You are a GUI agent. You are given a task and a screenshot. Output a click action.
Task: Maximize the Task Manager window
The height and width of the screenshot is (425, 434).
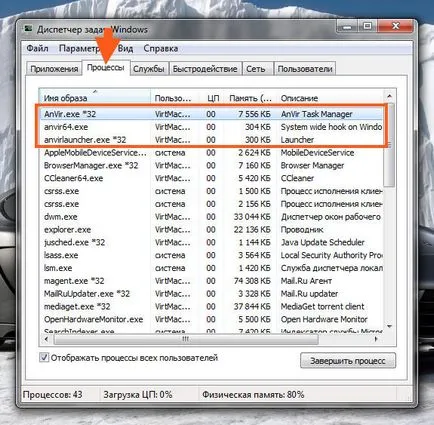[x=367, y=26]
